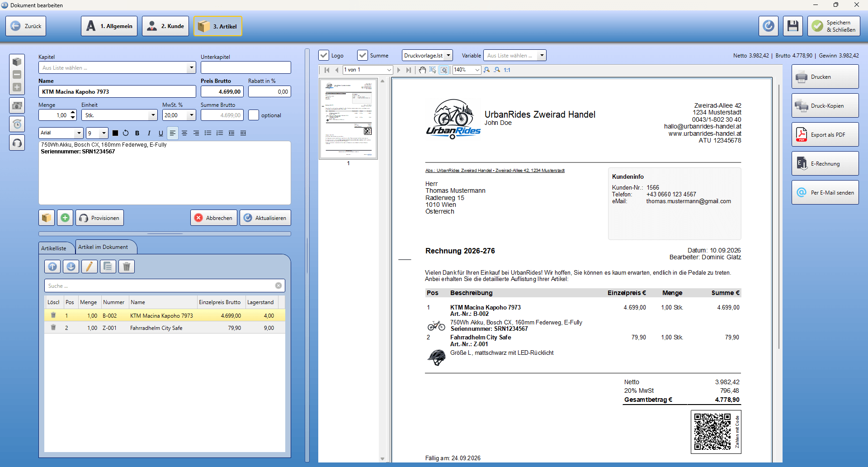This screenshot has width=868, height=467.
Task: Open the black text color swatch
Action: [x=115, y=133]
